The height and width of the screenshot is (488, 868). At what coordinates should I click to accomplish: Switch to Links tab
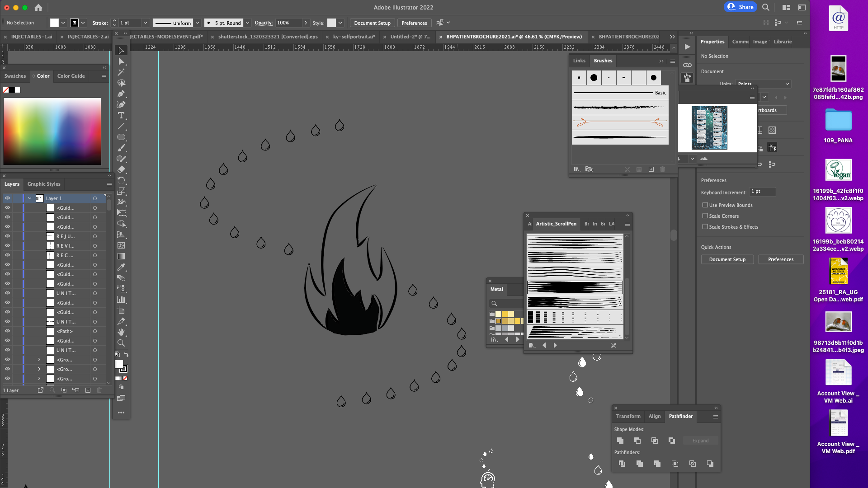579,61
